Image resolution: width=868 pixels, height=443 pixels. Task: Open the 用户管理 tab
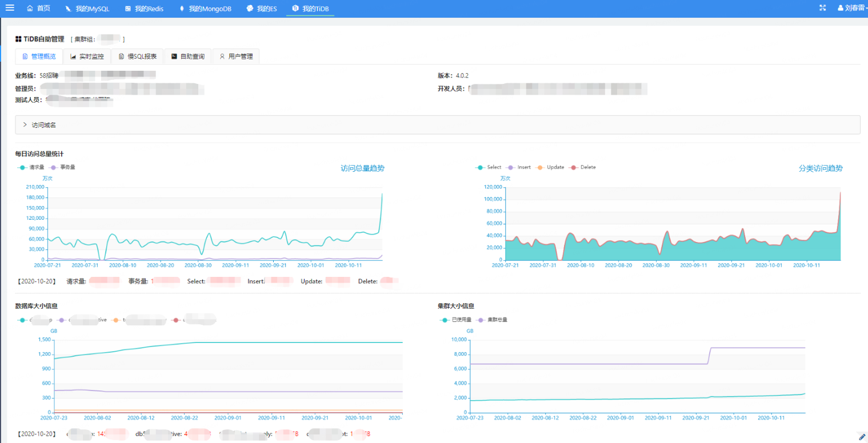[x=235, y=57]
